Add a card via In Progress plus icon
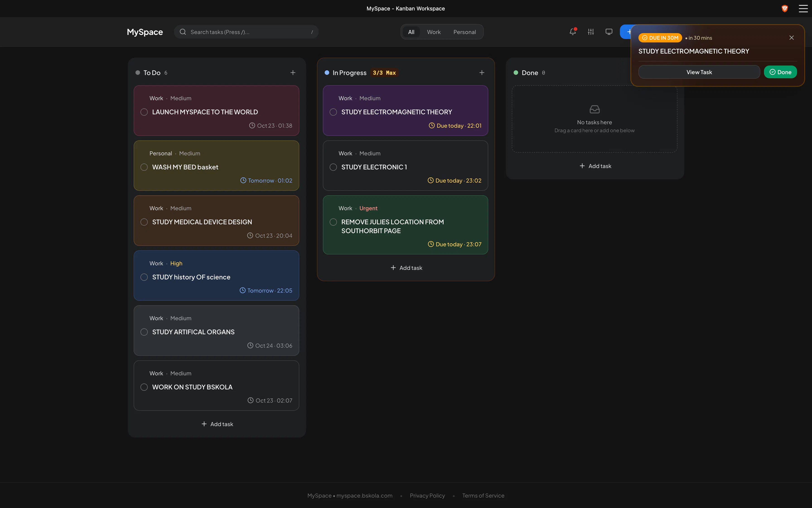 482,73
